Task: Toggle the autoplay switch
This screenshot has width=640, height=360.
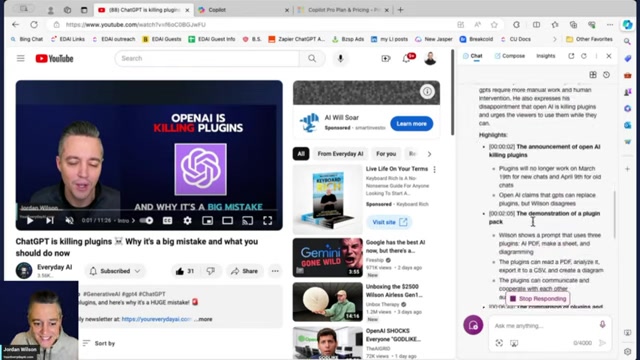Action: [x=146, y=220]
